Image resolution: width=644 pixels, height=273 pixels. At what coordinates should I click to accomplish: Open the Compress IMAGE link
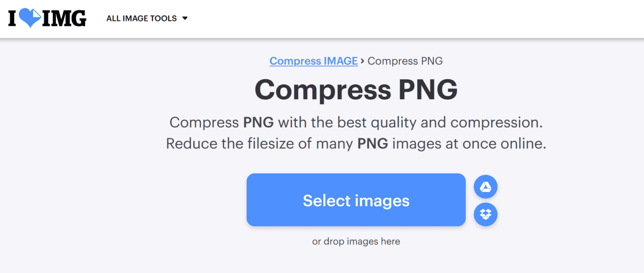314,61
